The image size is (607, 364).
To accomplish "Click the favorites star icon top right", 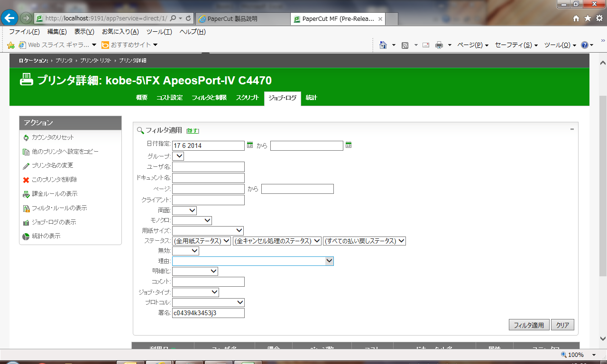I will point(588,18).
